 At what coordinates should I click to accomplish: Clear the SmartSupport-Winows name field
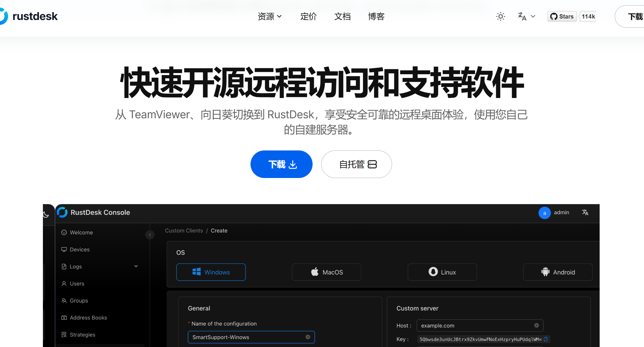(x=308, y=337)
